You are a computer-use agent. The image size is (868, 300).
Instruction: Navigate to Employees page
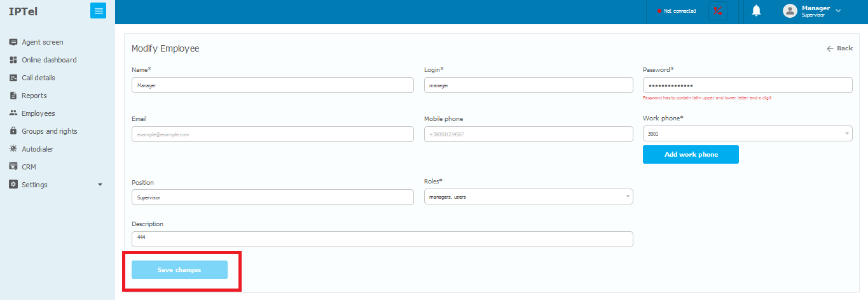38,113
